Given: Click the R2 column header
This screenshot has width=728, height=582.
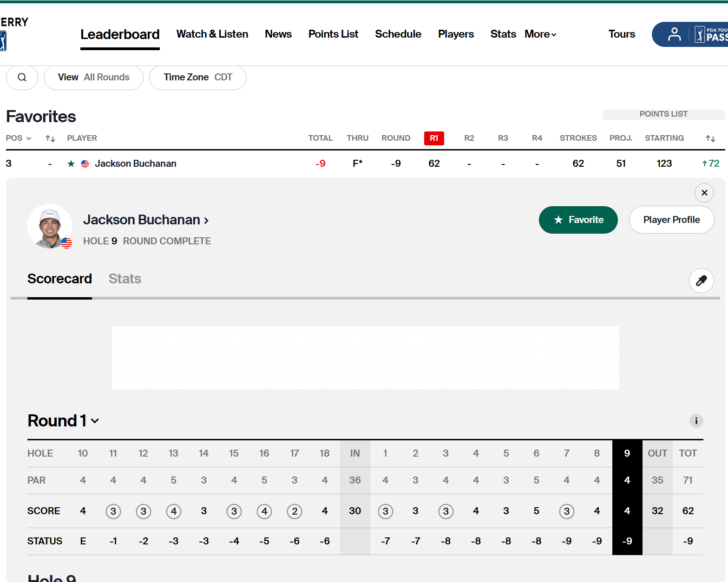Looking at the screenshot, I should [x=469, y=138].
